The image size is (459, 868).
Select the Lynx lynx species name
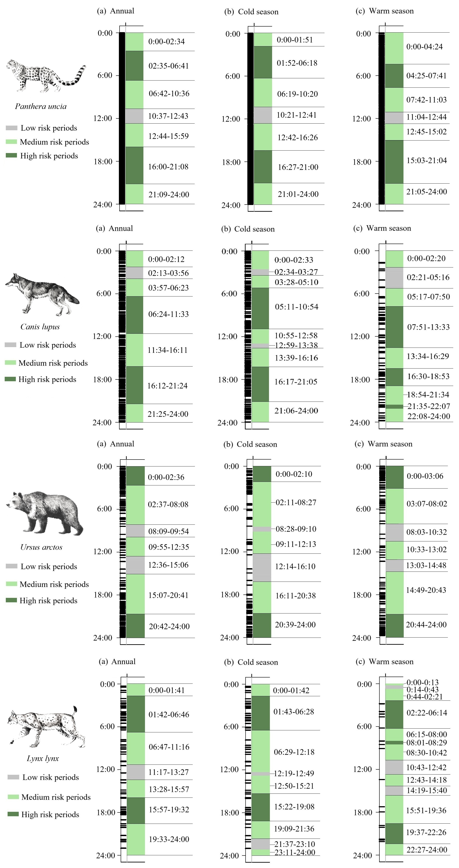pyautogui.click(x=43, y=758)
